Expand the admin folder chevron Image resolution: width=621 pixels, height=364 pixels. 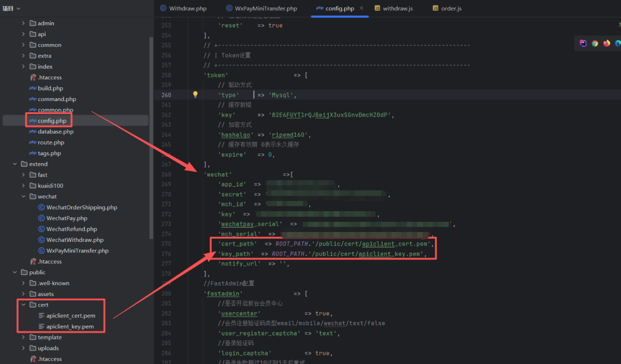tap(24, 23)
